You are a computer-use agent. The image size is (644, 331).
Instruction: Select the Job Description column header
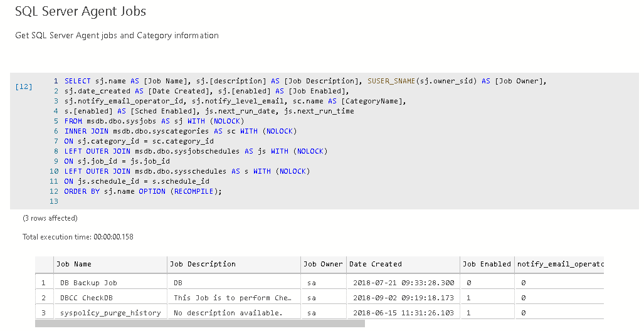point(203,264)
